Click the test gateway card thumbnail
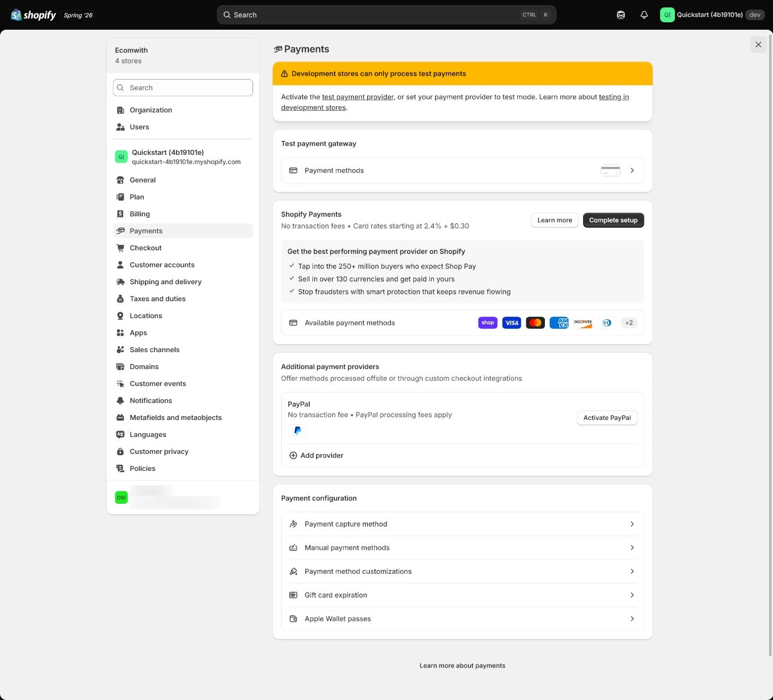773x700 pixels. tap(610, 170)
